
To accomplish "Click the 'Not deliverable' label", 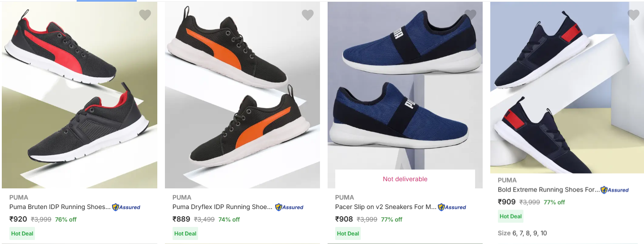I will (405, 179).
